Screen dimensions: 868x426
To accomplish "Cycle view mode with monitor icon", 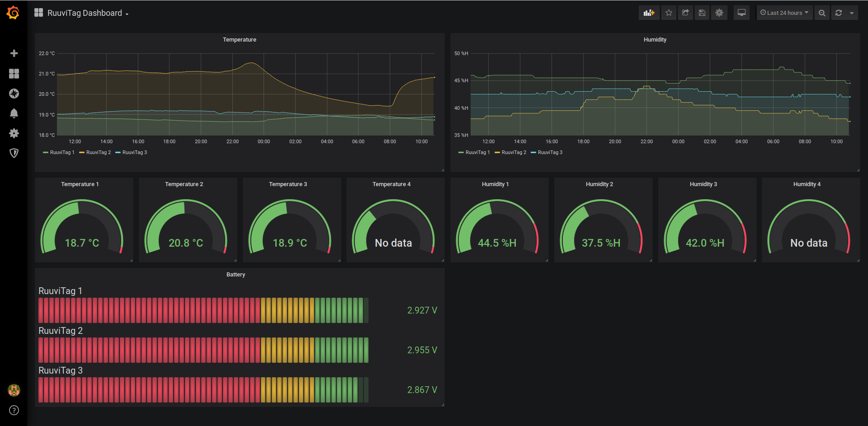I will (x=742, y=13).
